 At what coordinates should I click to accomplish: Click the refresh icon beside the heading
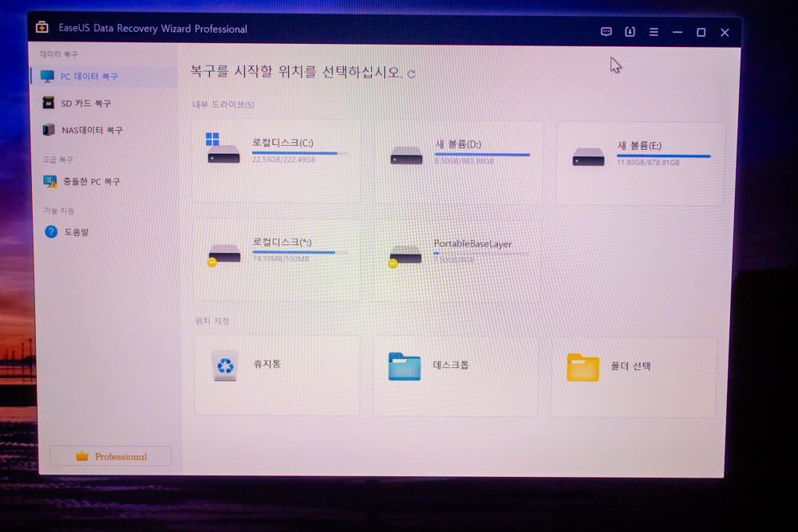(411, 74)
